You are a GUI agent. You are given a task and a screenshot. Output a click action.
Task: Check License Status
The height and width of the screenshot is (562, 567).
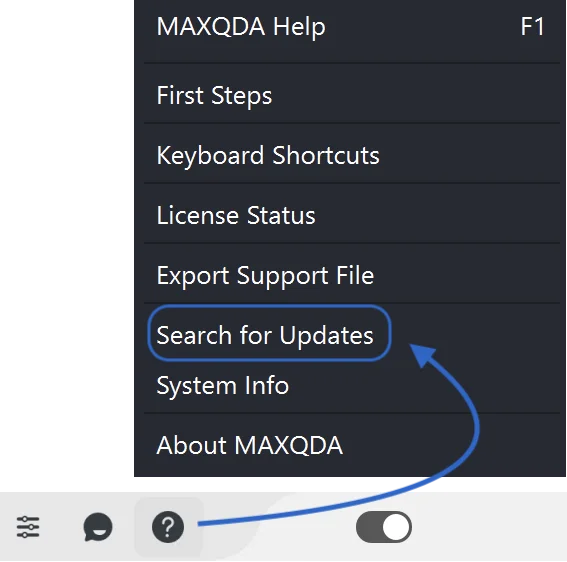coord(350,215)
